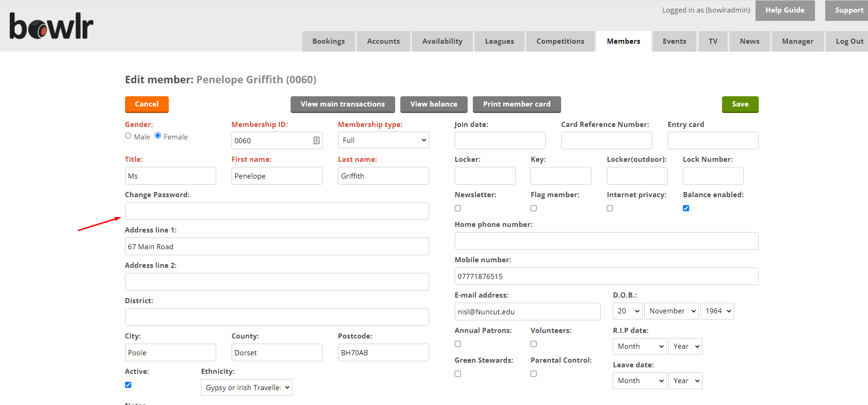Toggle the Active member checkbox

click(x=128, y=385)
